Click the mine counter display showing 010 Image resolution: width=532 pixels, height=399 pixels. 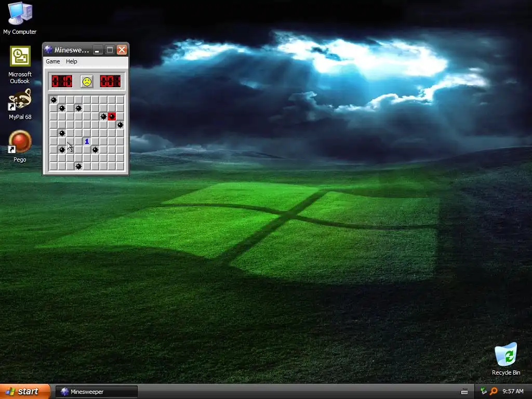coord(62,82)
